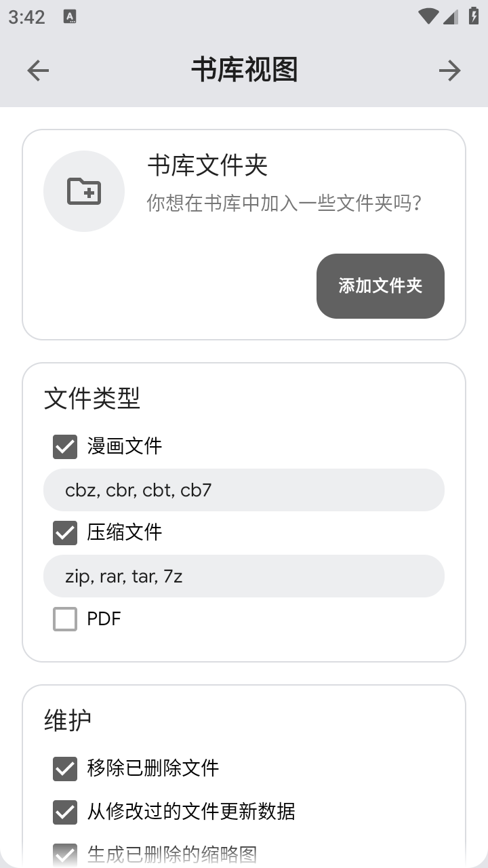Viewport: 488px width, 868px height.
Task: Tap the Wi-Fi status icon
Action: pyautogui.click(x=428, y=17)
